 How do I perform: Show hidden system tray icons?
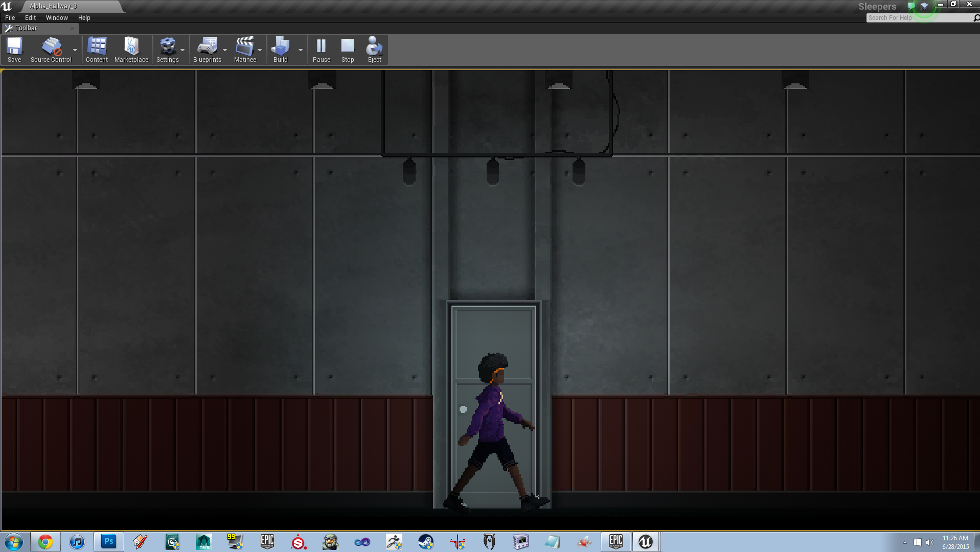[905, 542]
